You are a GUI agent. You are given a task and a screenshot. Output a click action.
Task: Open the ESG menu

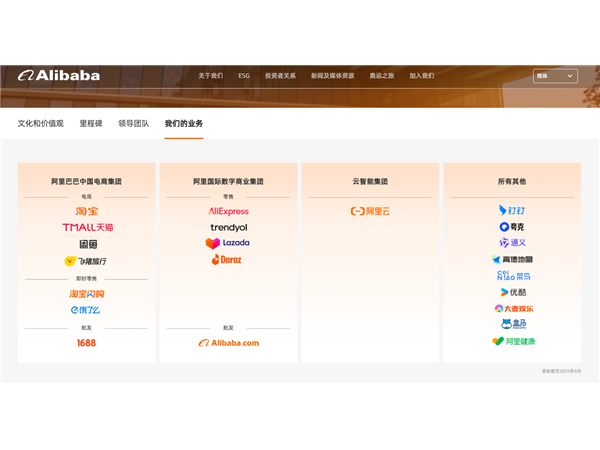(244, 76)
